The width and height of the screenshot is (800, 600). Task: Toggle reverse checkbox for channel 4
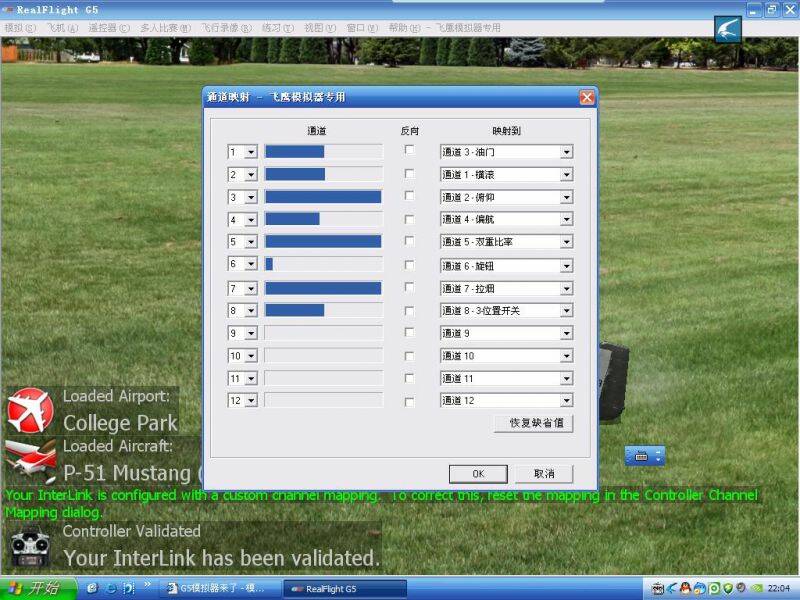tap(409, 219)
